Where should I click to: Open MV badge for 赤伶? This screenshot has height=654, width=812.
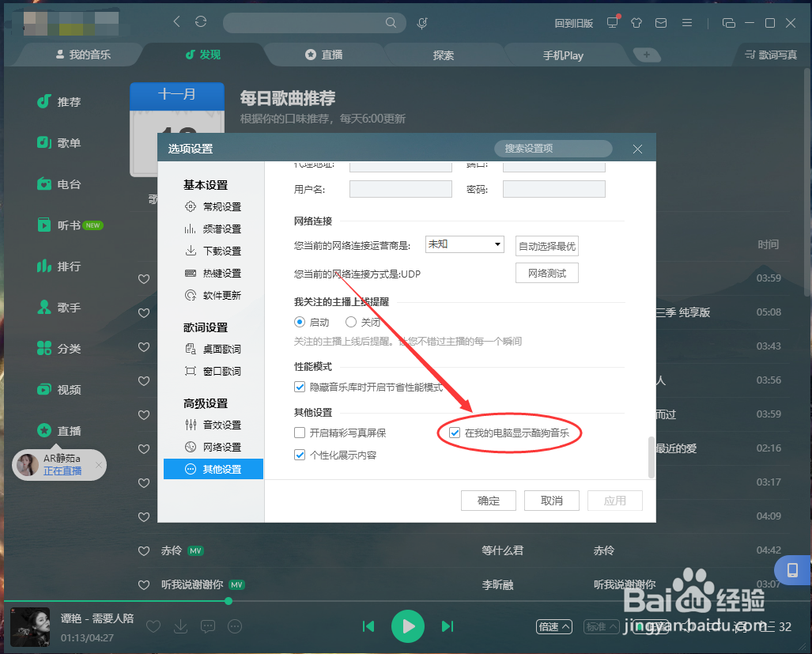[195, 551]
